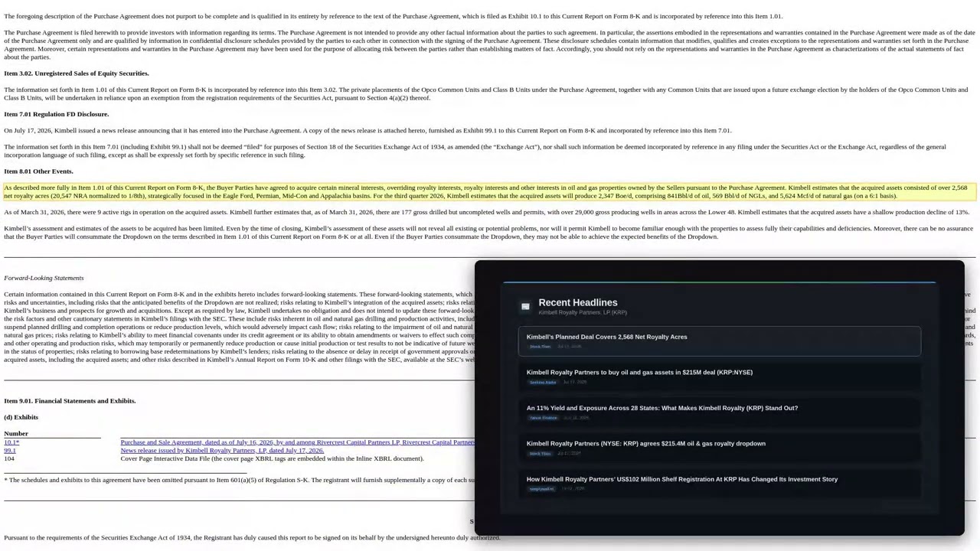Open the Purchase and Sale Agreement link

click(x=297, y=442)
